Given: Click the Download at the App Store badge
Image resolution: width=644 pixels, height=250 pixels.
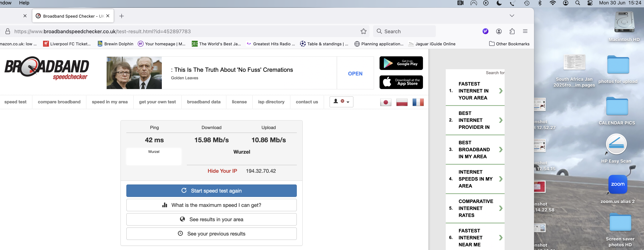Looking at the screenshot, I should tap(401, 82).
